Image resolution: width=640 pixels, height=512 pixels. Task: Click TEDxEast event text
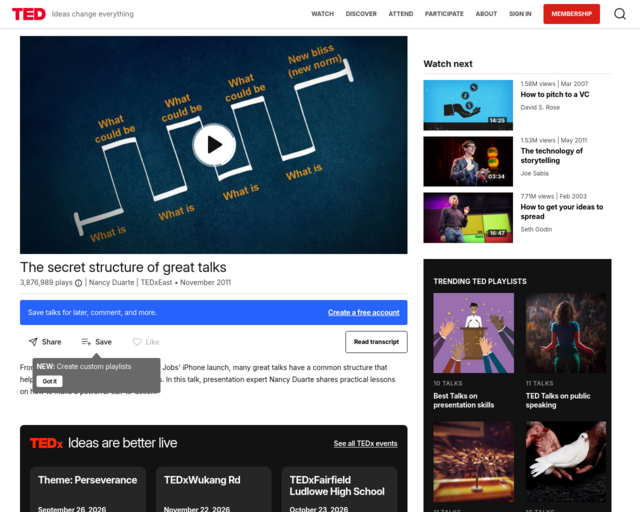156,283
